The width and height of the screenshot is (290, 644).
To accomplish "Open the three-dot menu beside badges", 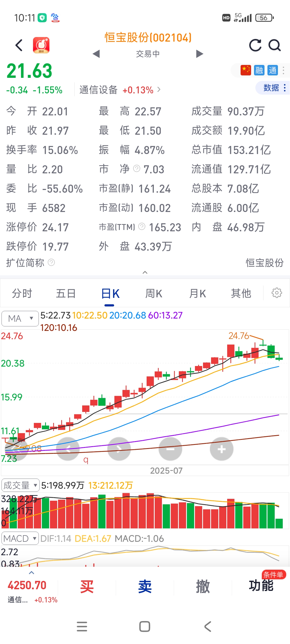I will (x=284, y=70).
